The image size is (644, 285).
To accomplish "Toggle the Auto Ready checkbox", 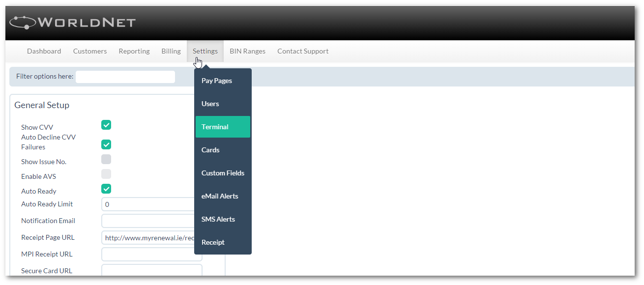I will (x=106, y=189).
